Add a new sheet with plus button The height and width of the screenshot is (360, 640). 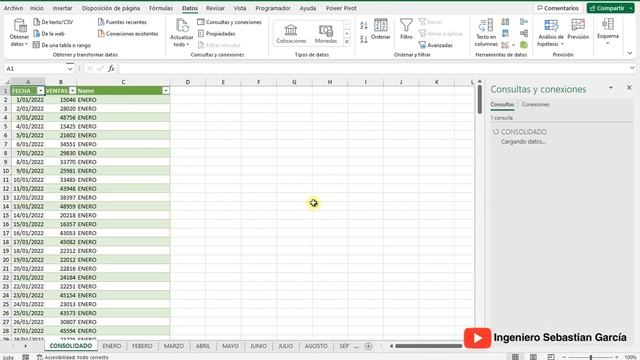pyautogui.click(x=369, y=346)
